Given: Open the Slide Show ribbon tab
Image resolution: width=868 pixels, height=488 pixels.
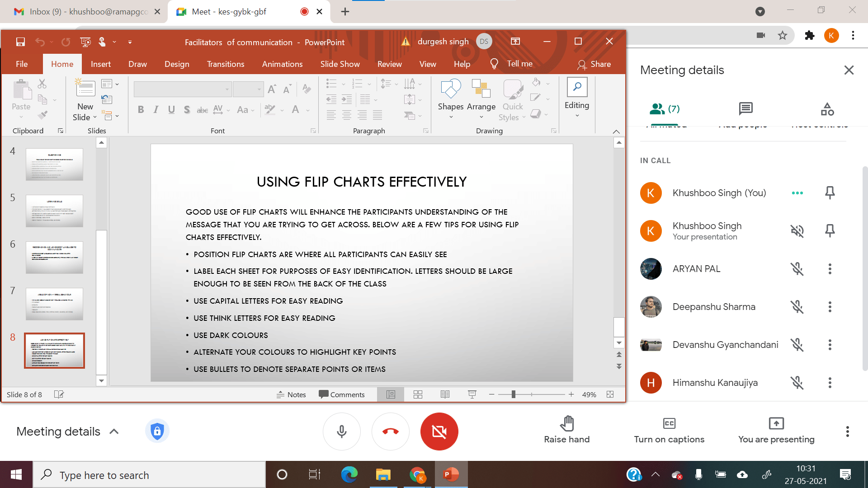Looking at the screenshot, I should click(x=340, y=64).
